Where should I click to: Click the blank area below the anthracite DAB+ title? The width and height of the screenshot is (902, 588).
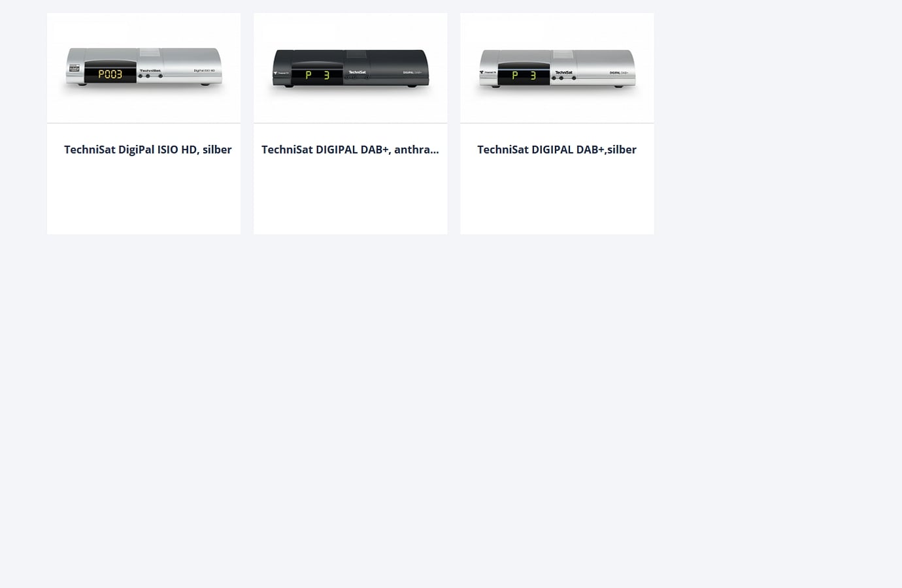(350, 196)
